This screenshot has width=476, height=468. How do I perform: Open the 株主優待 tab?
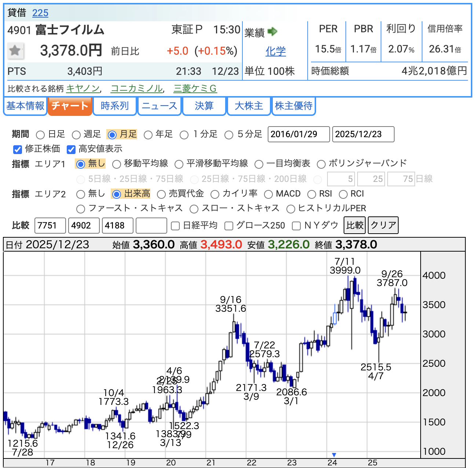point(293,106)
